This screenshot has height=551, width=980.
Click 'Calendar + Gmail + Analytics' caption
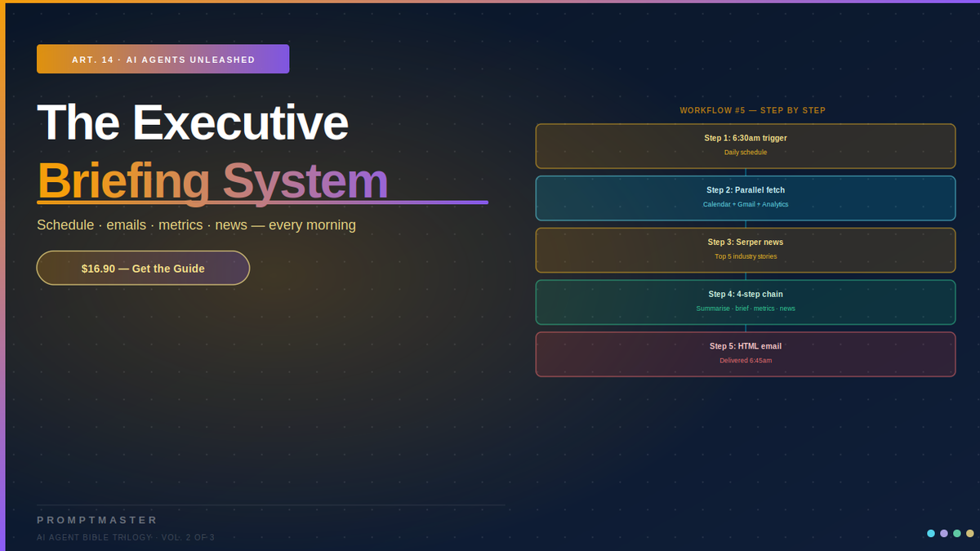coord(746,204)
